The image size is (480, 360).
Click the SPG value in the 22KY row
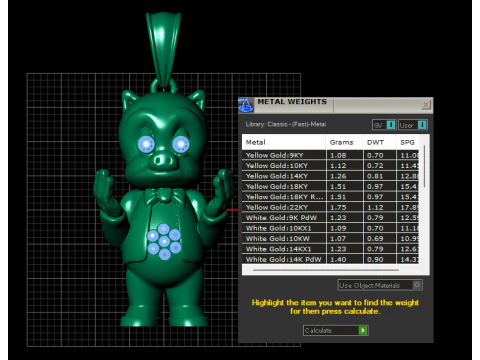[x=408, y=207]
